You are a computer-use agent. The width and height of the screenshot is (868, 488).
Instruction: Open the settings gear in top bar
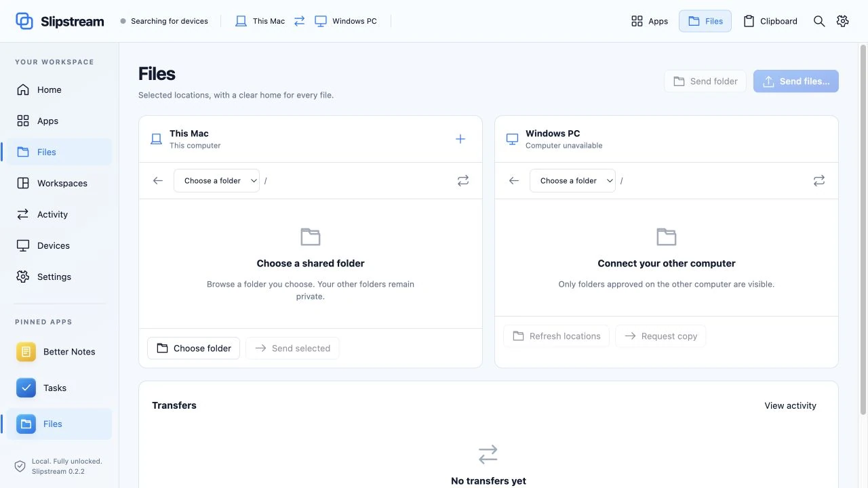tap(842, 21)
